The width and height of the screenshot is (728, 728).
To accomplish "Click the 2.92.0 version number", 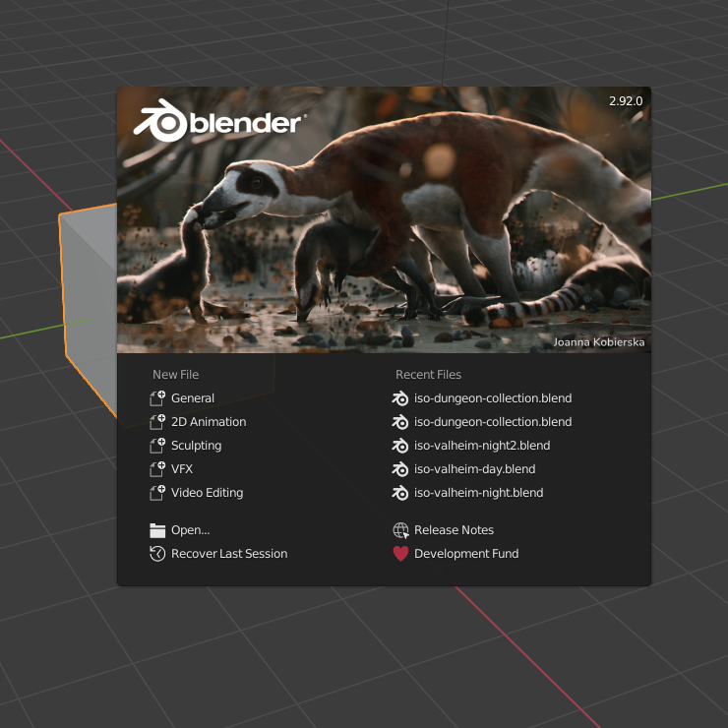I will pos(625,101).
